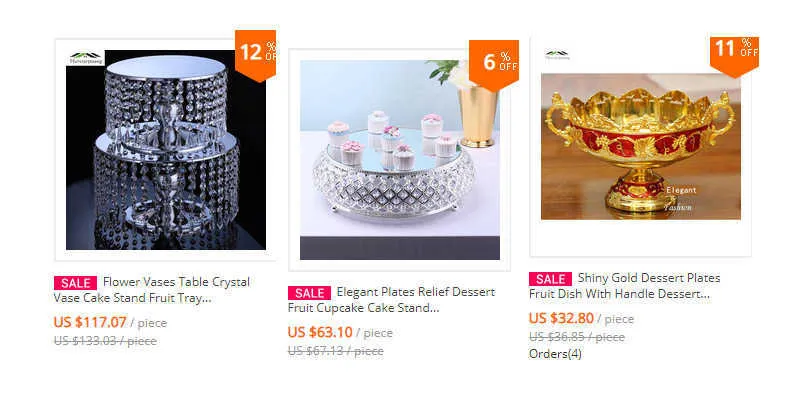Open crystal tiered cake stand product image
The height and width of the screenshot is (400, 800).
point(166,149)
